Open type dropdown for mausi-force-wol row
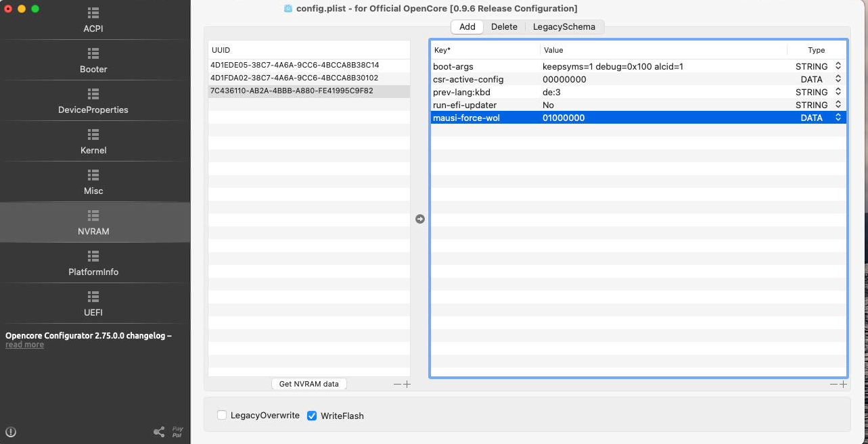Viewport: 868px width, 444px height. [838, 118]
